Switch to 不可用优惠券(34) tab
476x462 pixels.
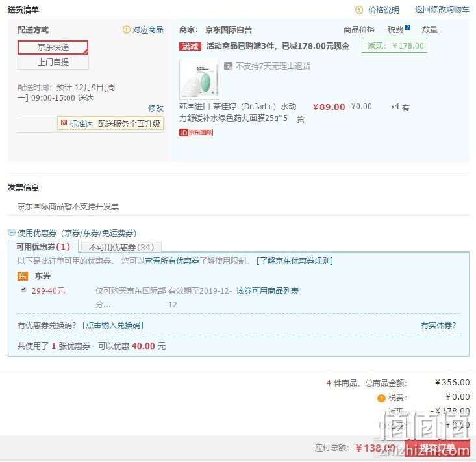click(x=121, y=248)
